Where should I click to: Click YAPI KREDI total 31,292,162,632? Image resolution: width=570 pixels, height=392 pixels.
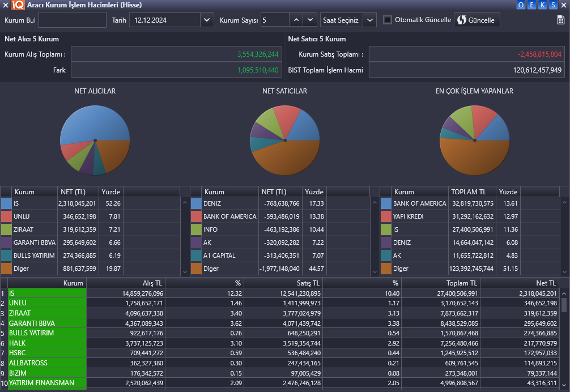click(x=473, y=216)
